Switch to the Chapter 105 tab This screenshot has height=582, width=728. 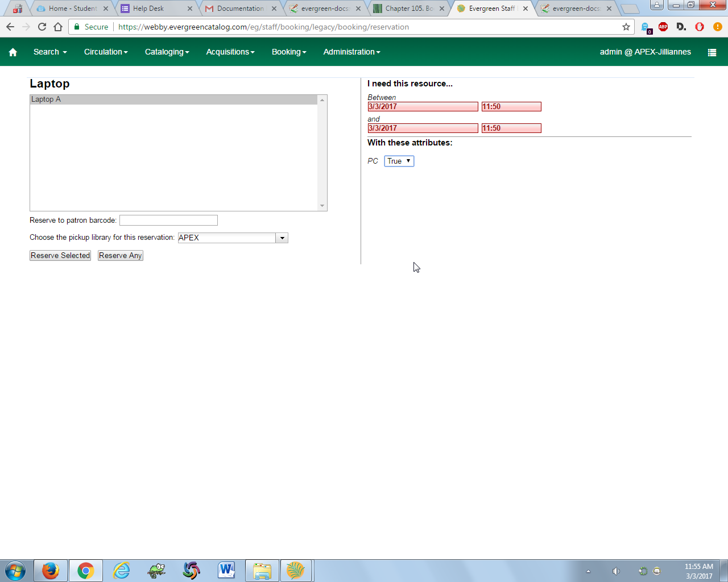[x=408, y=9]
